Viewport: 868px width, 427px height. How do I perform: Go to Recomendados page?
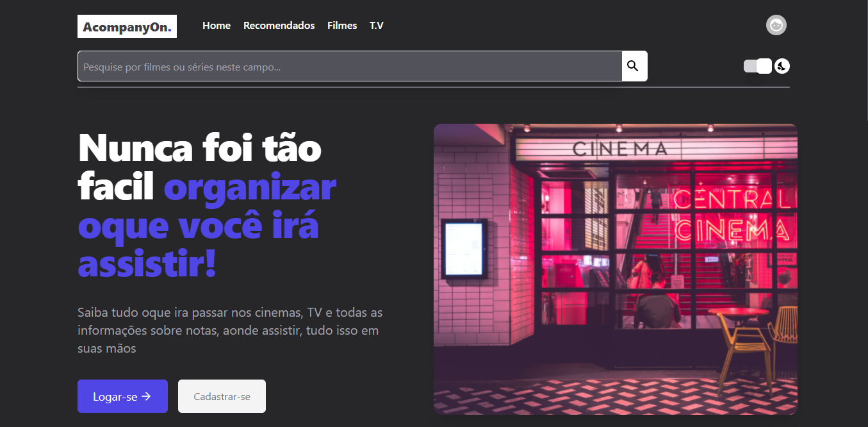coord(279,26)
